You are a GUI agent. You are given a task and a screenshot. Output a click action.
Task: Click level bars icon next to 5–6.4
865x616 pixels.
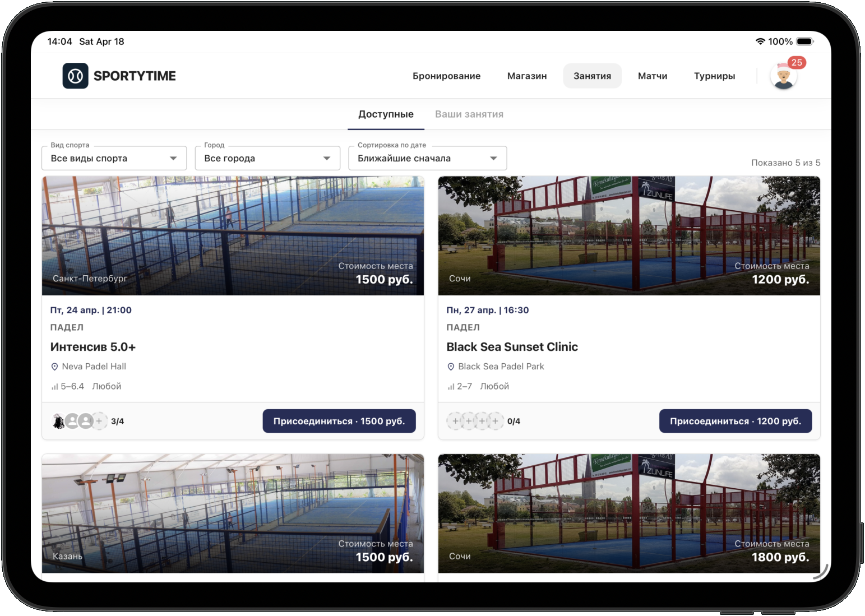point(55,387)
